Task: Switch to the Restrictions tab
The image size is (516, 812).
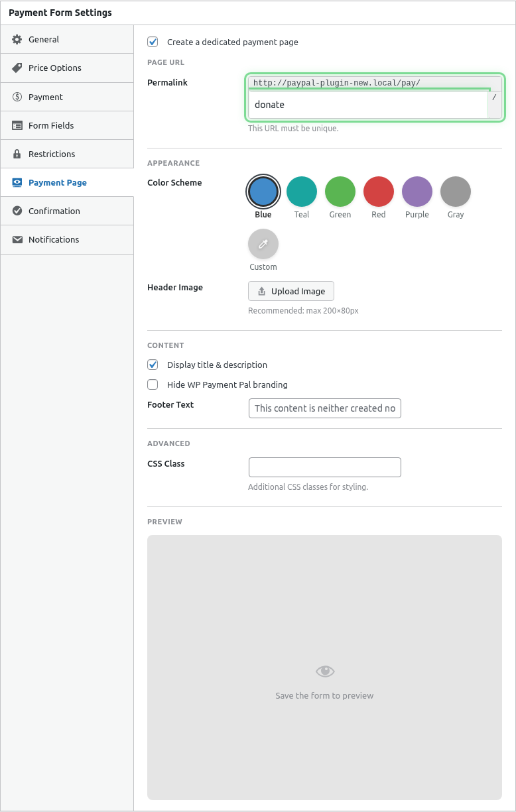Action: [x=52, y=154]
